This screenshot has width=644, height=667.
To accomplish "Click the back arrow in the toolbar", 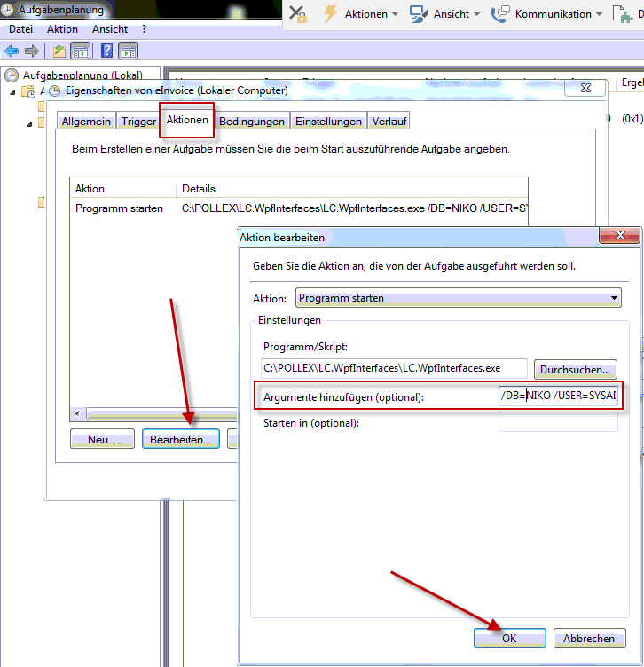I will (x=12, y=51).
